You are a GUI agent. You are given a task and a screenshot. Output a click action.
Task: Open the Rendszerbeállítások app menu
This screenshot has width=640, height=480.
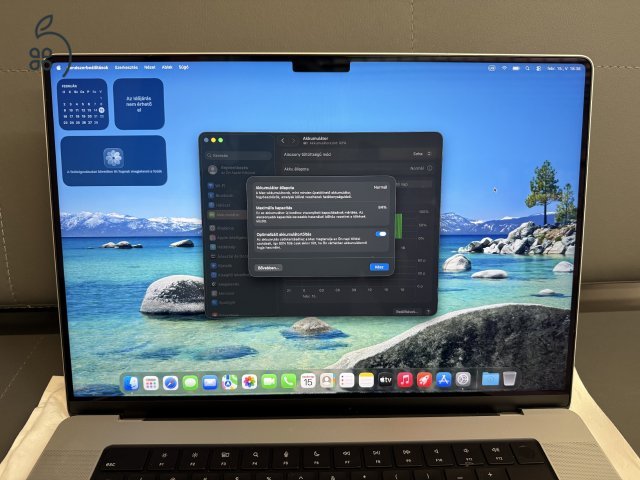[87, 67]
